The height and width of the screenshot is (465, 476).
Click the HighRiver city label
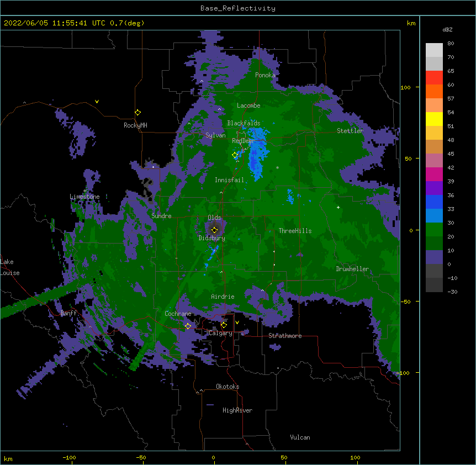(x=237, y=410)
